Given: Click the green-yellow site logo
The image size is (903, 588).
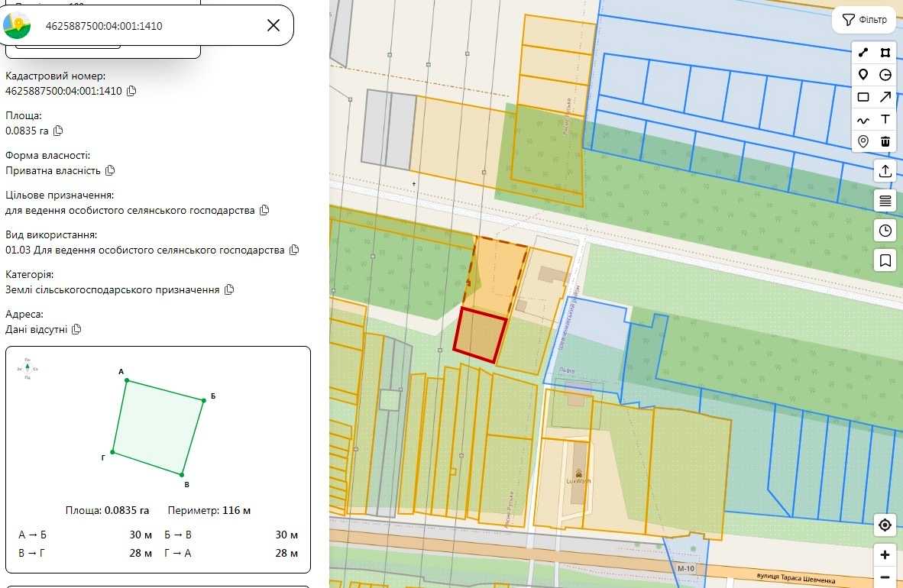Looking at the screenshot, I should pos(17,25).
